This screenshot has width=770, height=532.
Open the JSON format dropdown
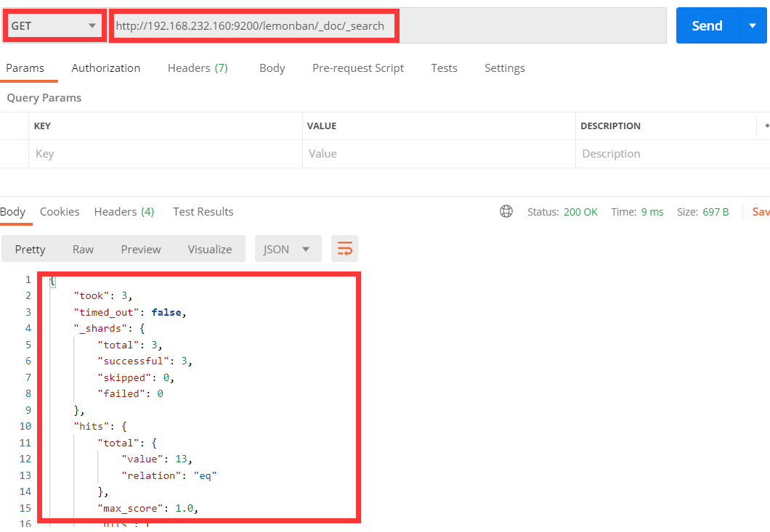[x=288, y=249]
